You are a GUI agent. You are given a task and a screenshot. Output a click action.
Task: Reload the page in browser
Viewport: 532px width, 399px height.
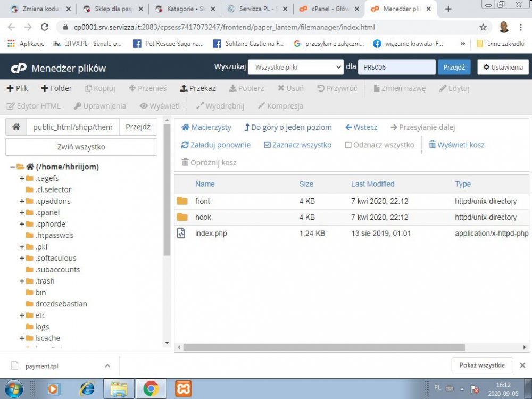tap(45, 27)
